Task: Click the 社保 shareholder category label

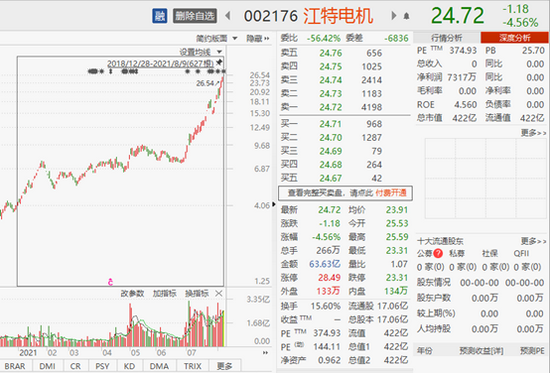Action: 490,253
